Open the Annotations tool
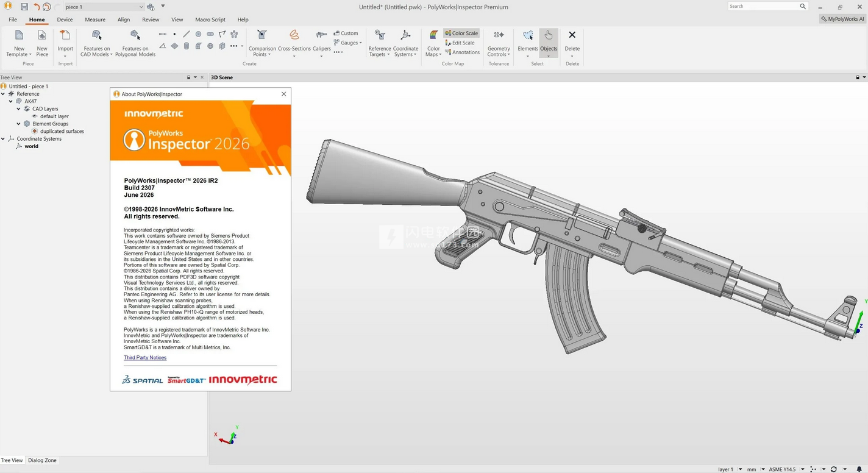868x473 pixels. coord(462,52)
